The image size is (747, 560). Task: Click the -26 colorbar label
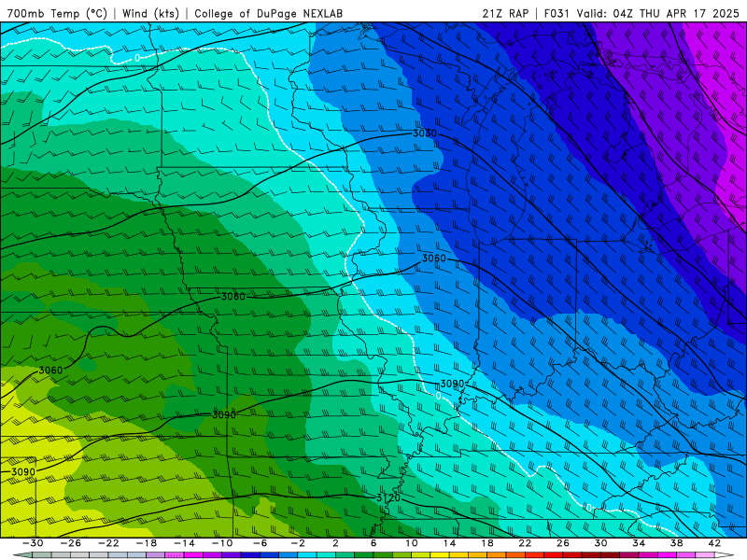(x=71, y=543)
